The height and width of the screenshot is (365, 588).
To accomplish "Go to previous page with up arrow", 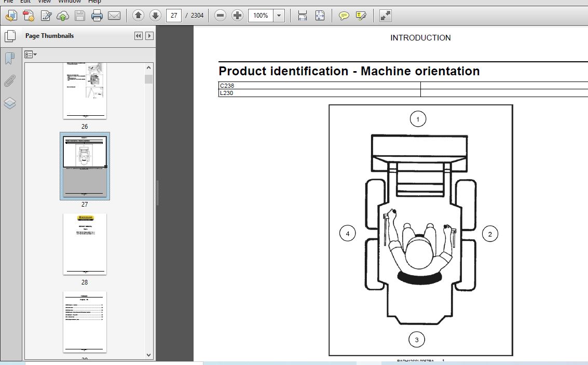I will point(138,16).
